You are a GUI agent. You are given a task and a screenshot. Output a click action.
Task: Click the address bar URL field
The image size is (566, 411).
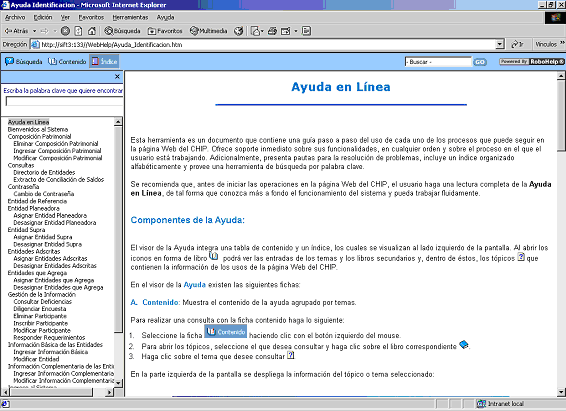point(264,44)
